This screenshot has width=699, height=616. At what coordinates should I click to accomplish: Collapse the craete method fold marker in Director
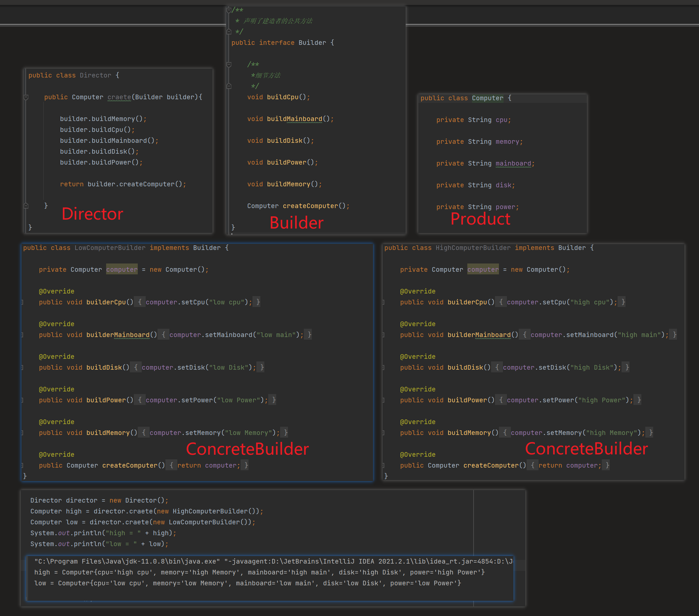(x=26, y=97)
